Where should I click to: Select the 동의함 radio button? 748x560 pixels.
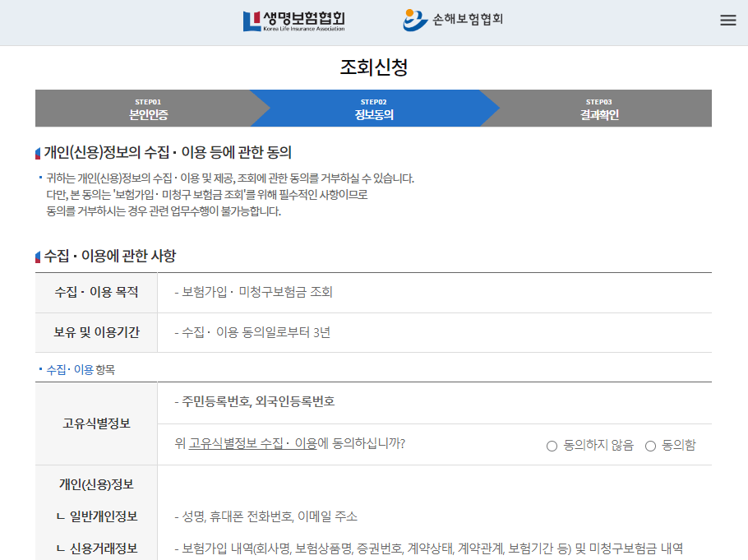(651, 445)
